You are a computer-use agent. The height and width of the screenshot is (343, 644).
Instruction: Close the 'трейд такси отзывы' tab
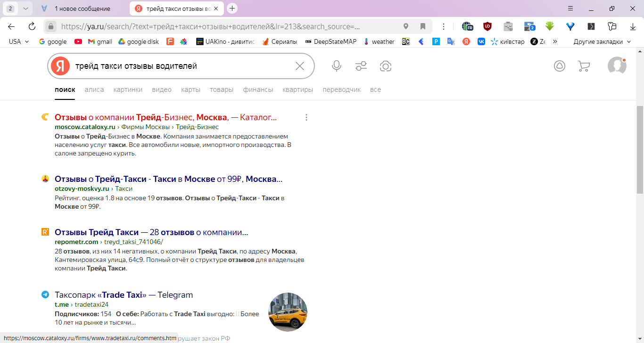[216, 8]
